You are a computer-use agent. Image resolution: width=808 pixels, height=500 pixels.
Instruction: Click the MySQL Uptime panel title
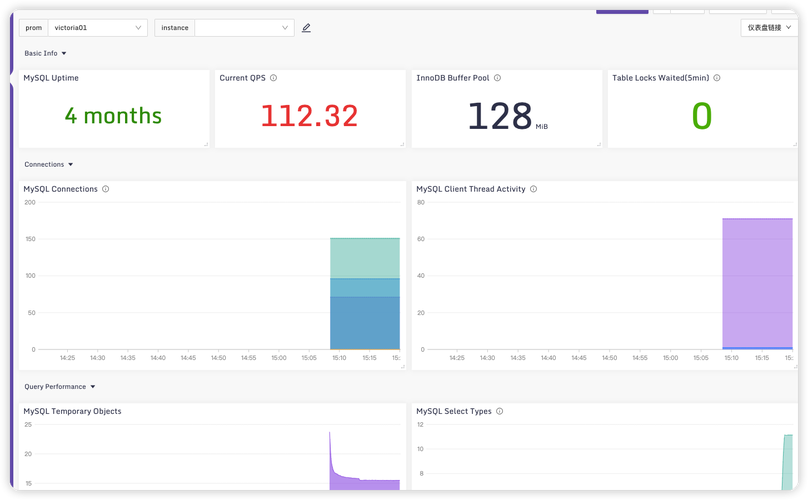coord(51,78)
